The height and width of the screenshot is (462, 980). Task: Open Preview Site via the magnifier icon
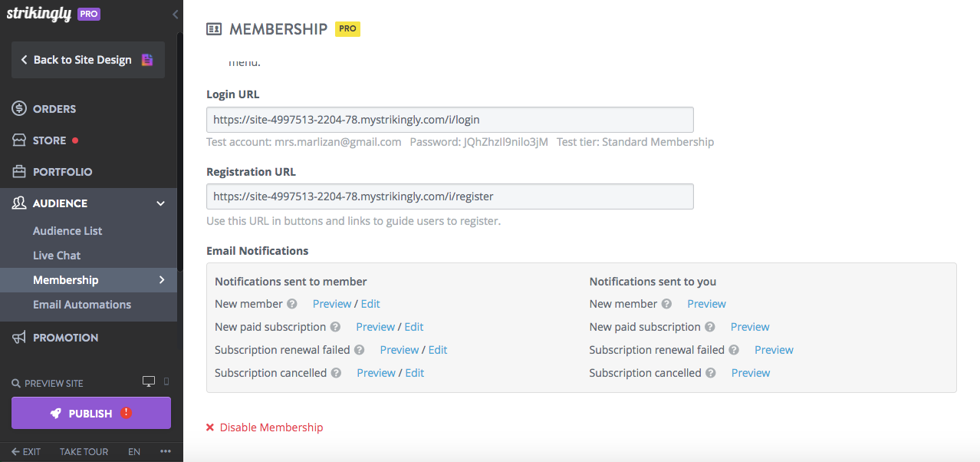coord(18,382)
